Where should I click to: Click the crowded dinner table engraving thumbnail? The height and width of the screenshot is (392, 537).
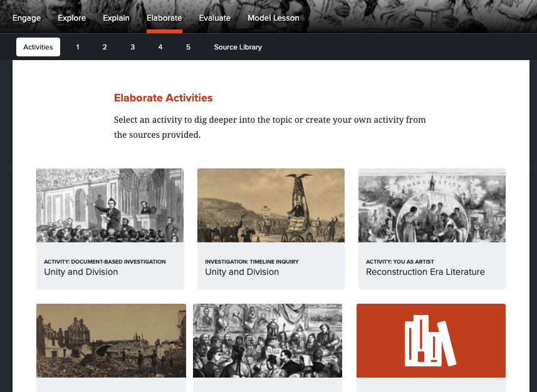(x=268, y=341)
